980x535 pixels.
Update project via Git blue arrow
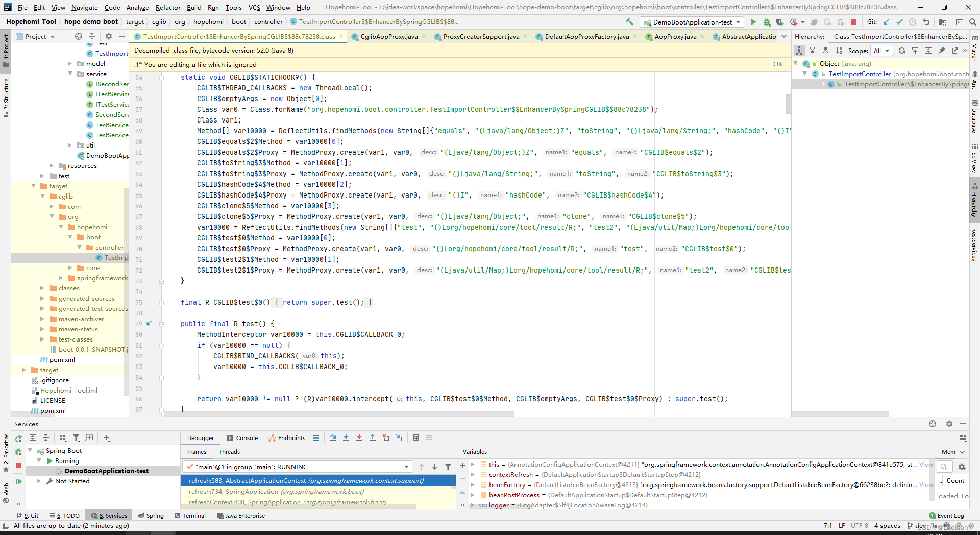886,22
